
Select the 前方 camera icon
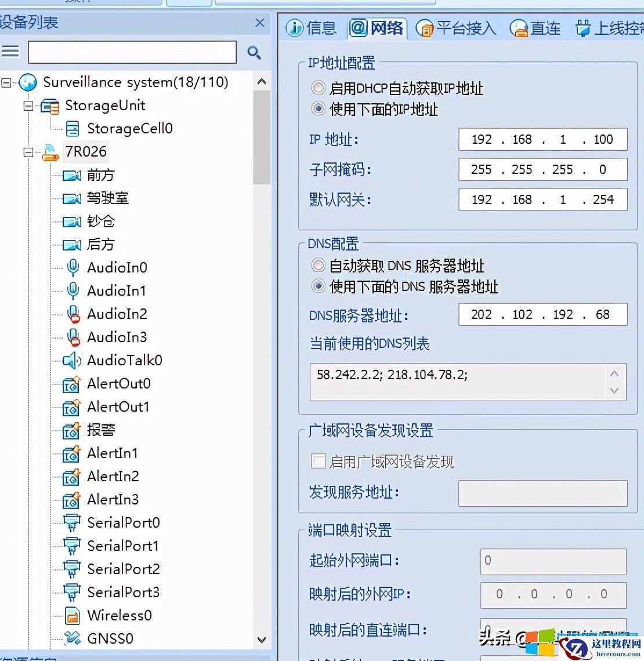72,175
